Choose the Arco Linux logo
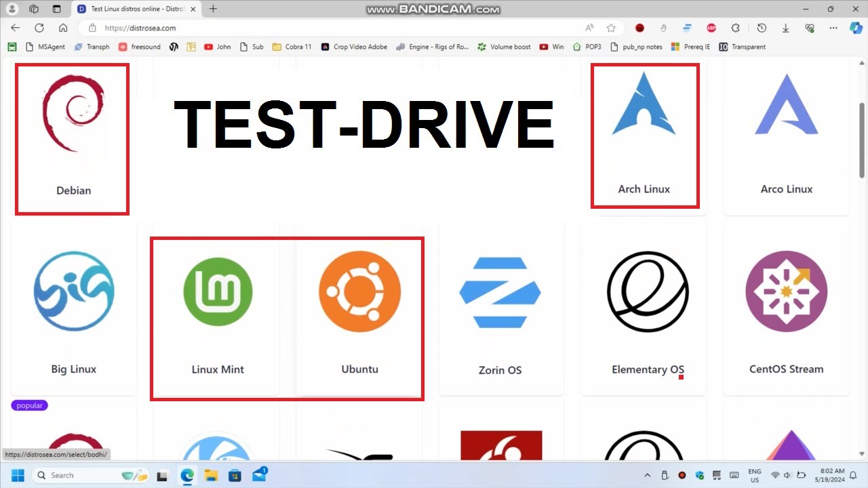 click(x=787, y=104)
